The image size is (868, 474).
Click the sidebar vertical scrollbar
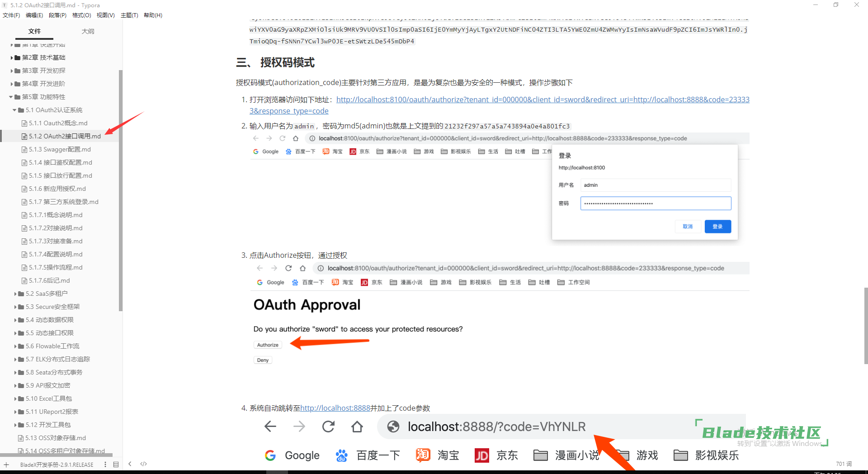[120, 190]
